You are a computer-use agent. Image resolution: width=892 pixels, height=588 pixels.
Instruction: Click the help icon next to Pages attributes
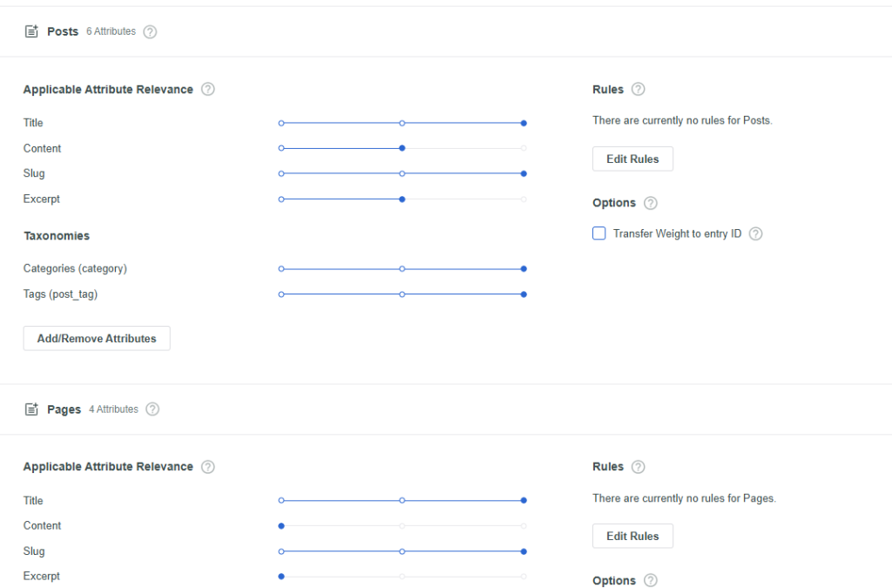(152, 409)
